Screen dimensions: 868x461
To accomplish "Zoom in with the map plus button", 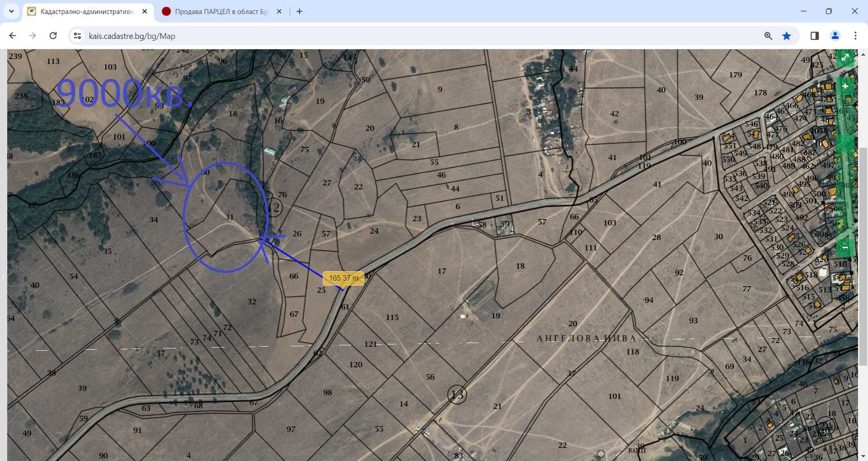I will (845, 86).
